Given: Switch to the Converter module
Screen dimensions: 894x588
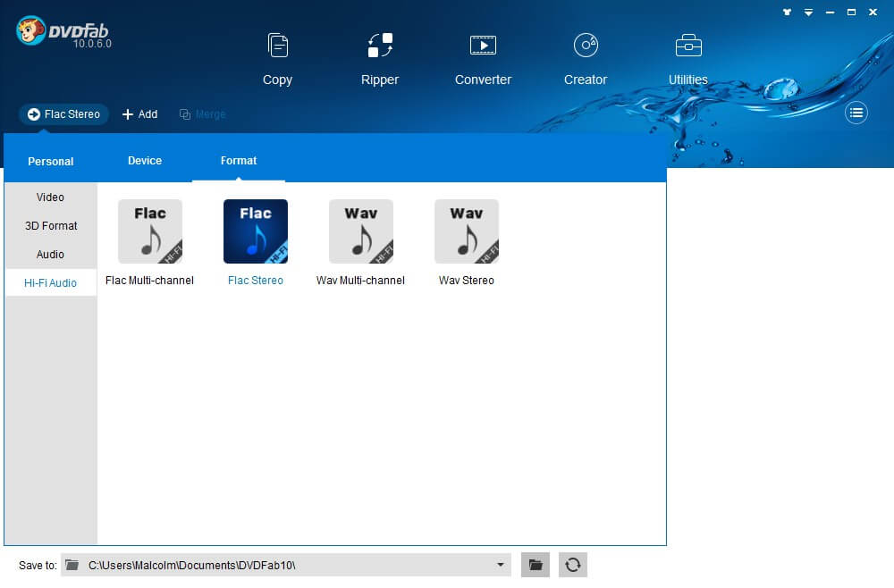Looking at the screenshot, I should (x=483, y=59).
